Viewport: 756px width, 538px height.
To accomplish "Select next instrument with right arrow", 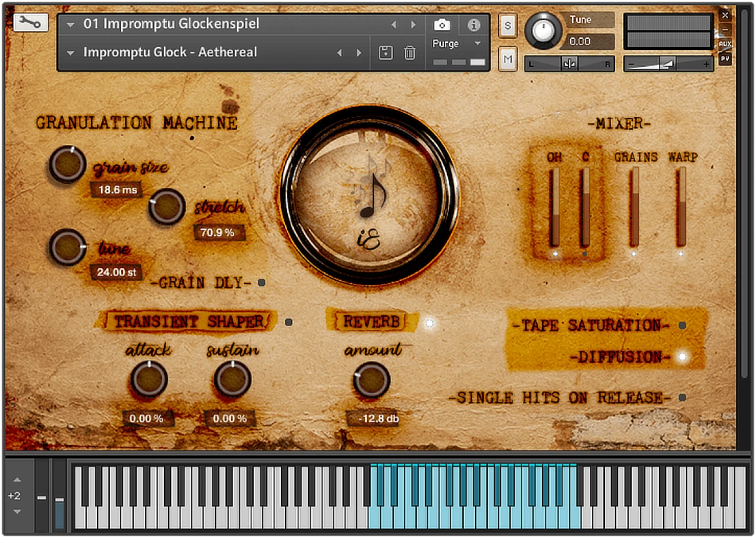I will (413, 24).
